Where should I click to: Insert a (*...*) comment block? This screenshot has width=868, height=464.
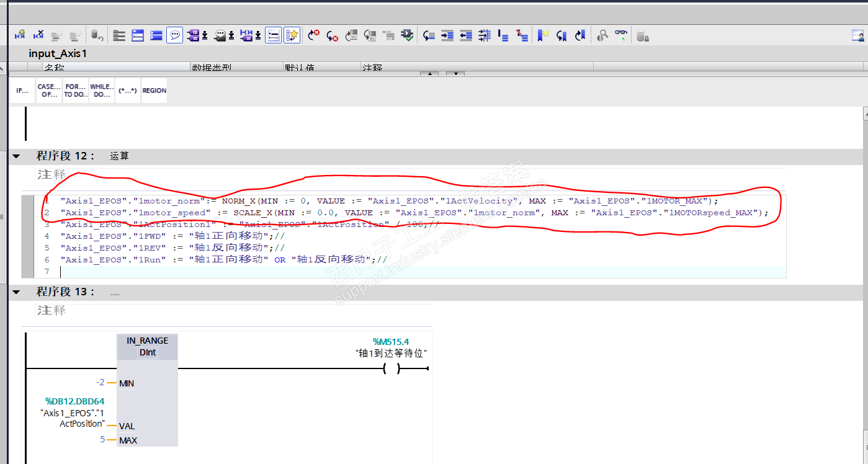click(x=128, y=91)
